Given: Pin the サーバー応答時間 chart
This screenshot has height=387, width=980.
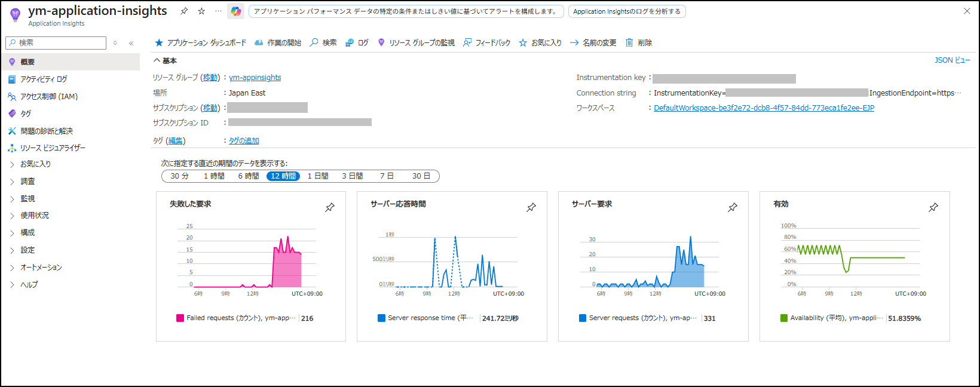Looking at the screenshot, I should coord(531,207).
